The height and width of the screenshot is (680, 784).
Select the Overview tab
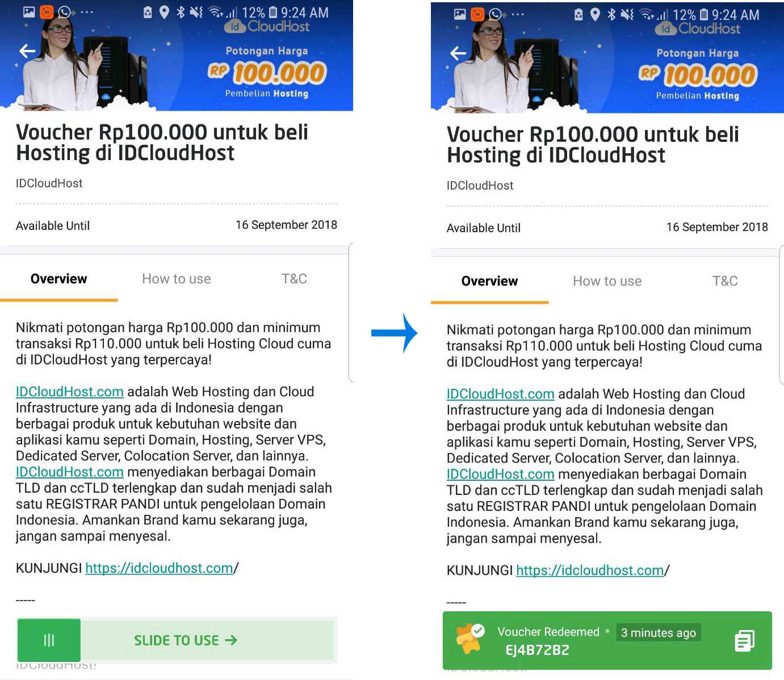pos(58,279)
